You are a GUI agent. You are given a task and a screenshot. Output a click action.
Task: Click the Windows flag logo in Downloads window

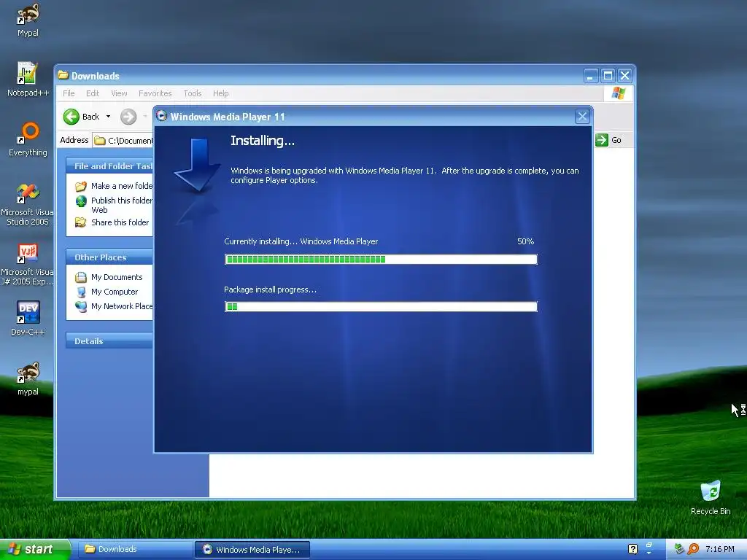point(619,93)
